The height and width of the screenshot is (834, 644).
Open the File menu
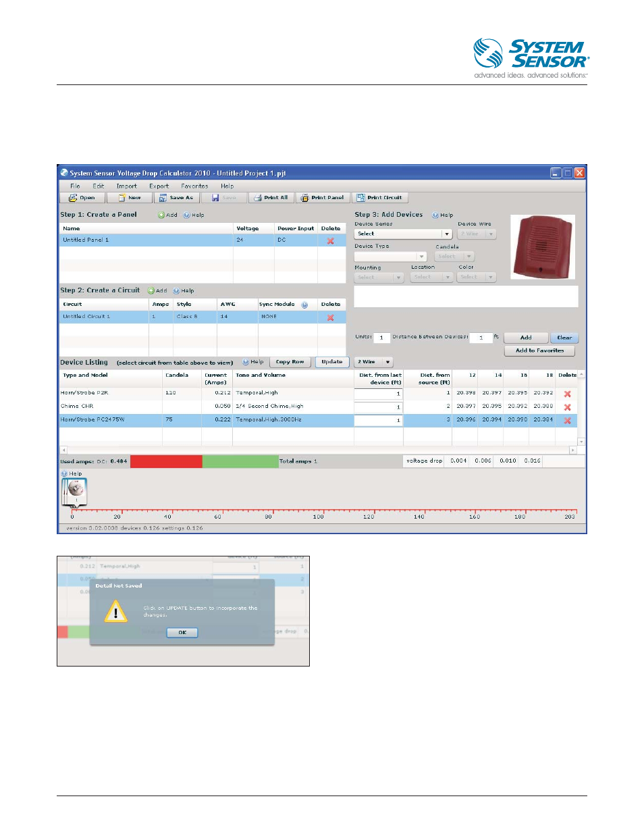click(75, 186)
